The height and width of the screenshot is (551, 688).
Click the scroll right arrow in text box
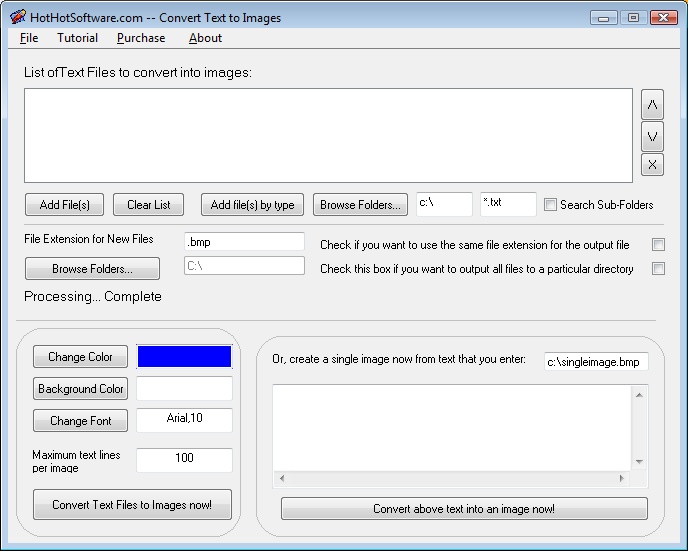622,478
